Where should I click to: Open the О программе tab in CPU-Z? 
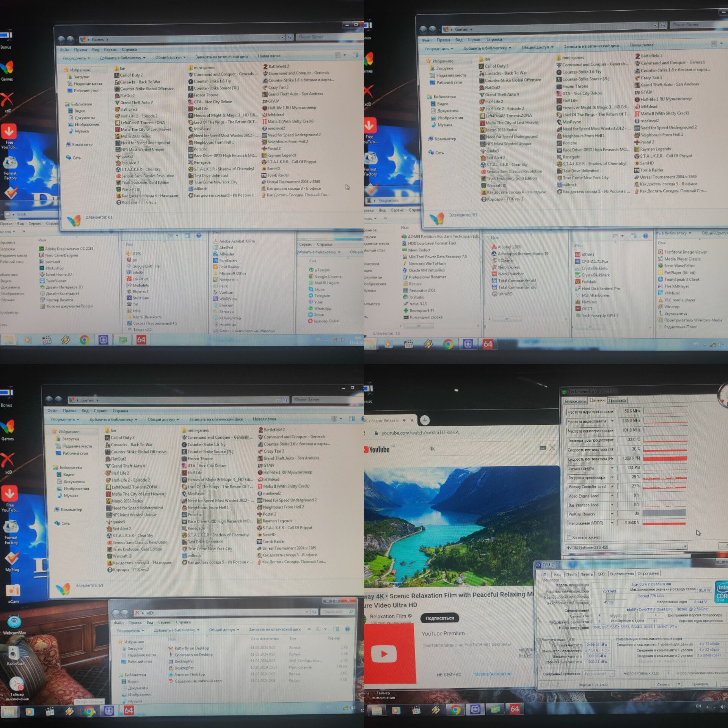[648, 573]
